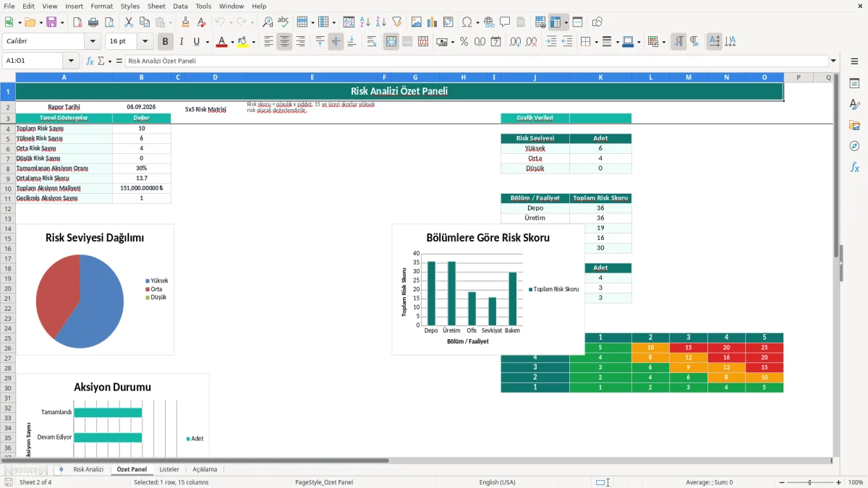Apply yellow highlighting color swatch

pos(242,42)
